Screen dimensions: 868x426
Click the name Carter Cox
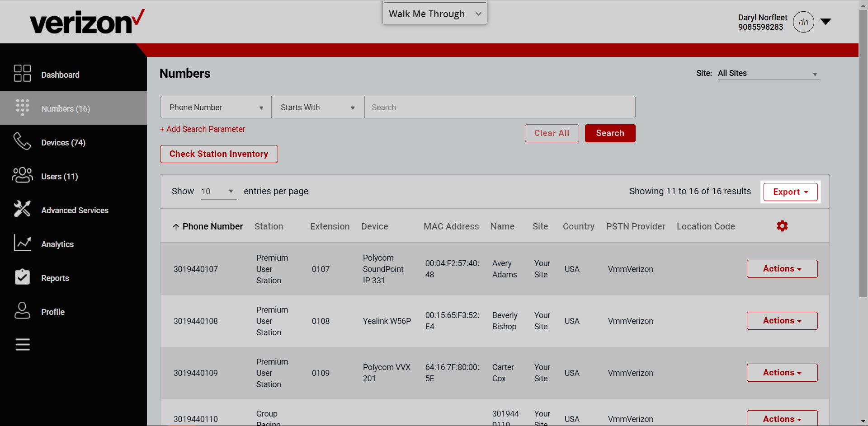pos(503,373)
